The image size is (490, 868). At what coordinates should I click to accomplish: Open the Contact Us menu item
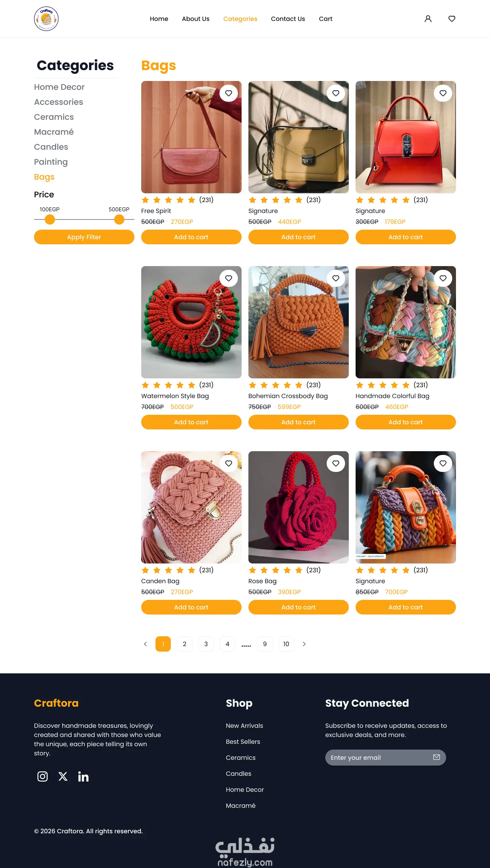click(x=288, y=19)
